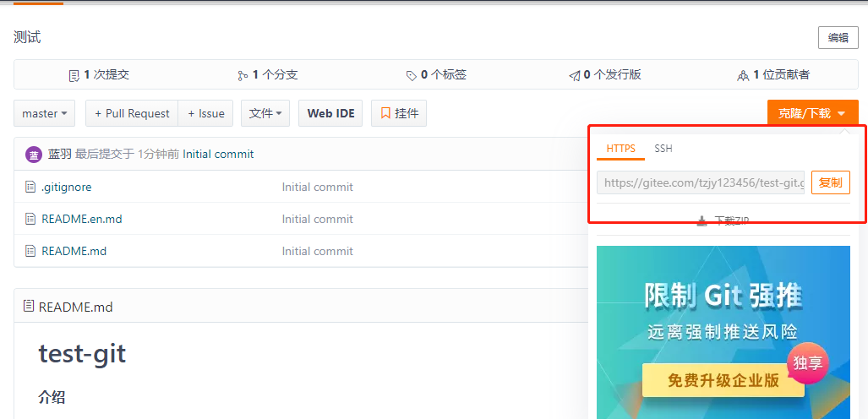The width and height of the screenshot is (868, 419).
Task: Click 0 个标签 stat
Action: click(x=436, y=75)
